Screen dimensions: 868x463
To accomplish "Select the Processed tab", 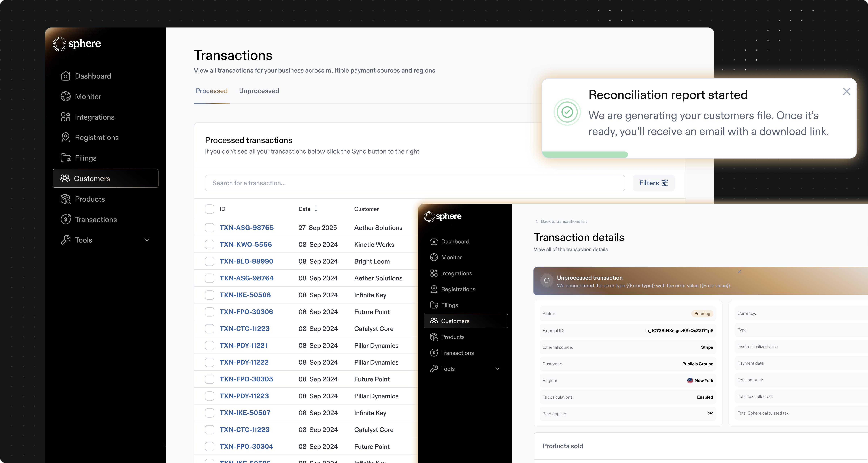I will click(x=212, y=91).
